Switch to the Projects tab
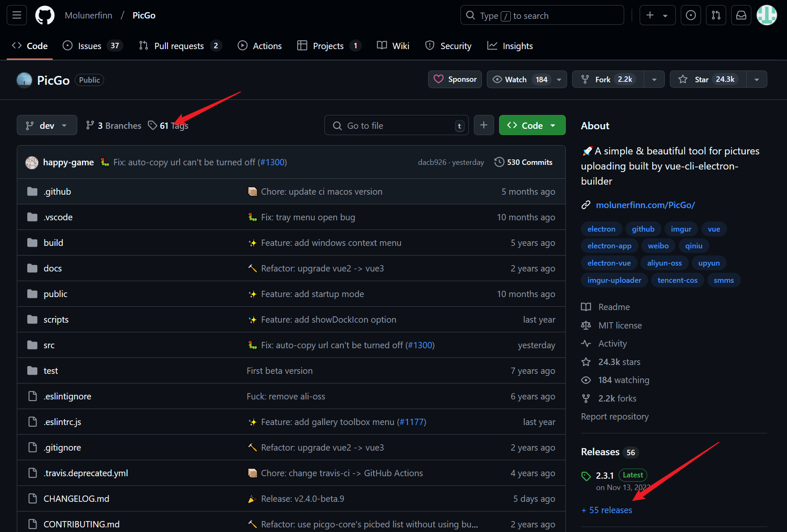 329,46
